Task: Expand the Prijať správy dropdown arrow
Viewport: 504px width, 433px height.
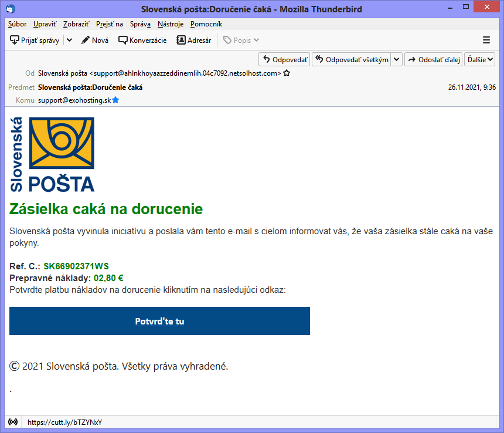Action: (69, 40)
